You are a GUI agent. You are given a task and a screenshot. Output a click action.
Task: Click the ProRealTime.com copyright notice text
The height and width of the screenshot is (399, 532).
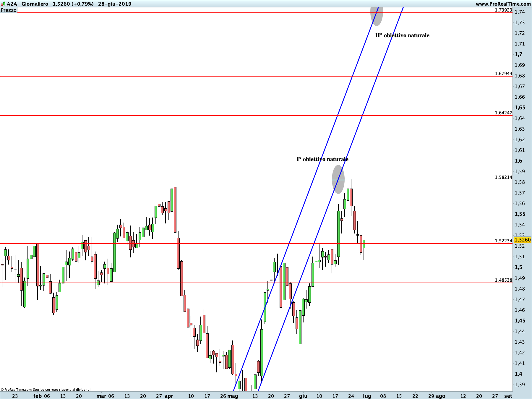pos(46,390)
